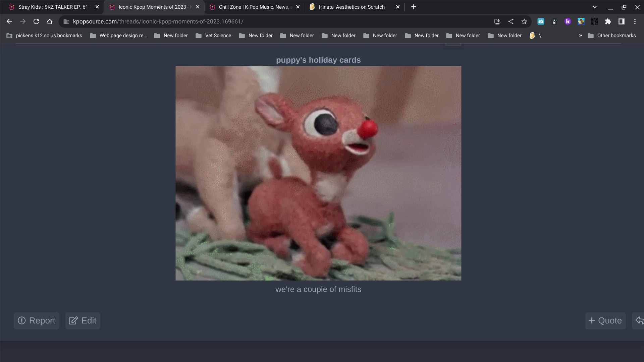The height and width of the screenshot is (362, 644).
Task: Bookmark this page with the star
Action: pos(524,21)
